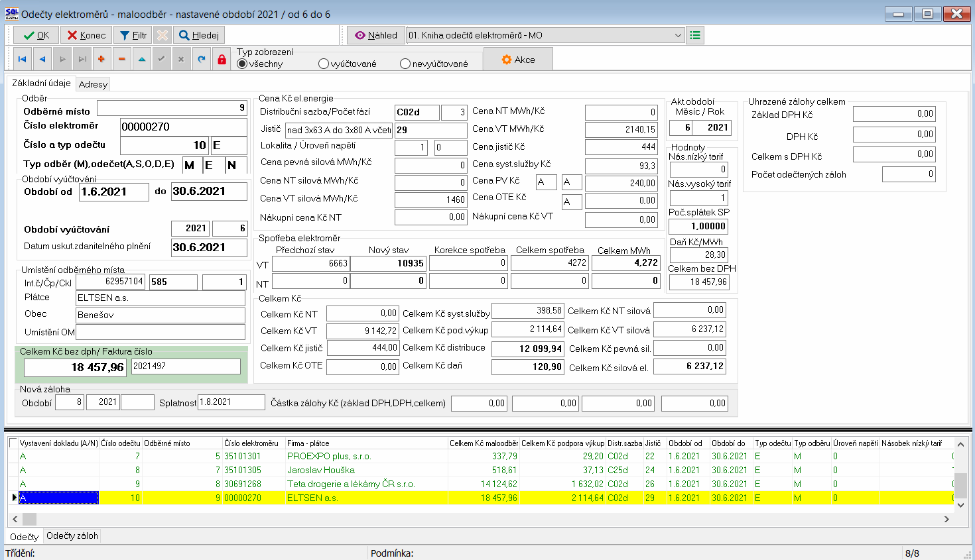Click the Období od date field
The image size is (975, 560).
(x=114, y=192)
